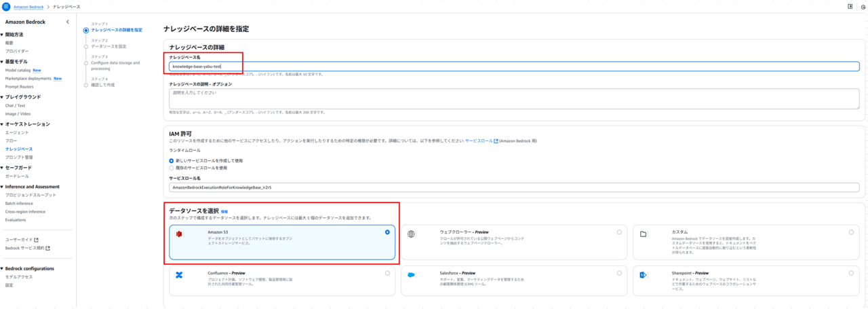Image resolution: width=868 pixels, height=309 pixels.
Task: Open Batch inference in the sidebar
Action: pyautogui.click(x=19, y=203)
